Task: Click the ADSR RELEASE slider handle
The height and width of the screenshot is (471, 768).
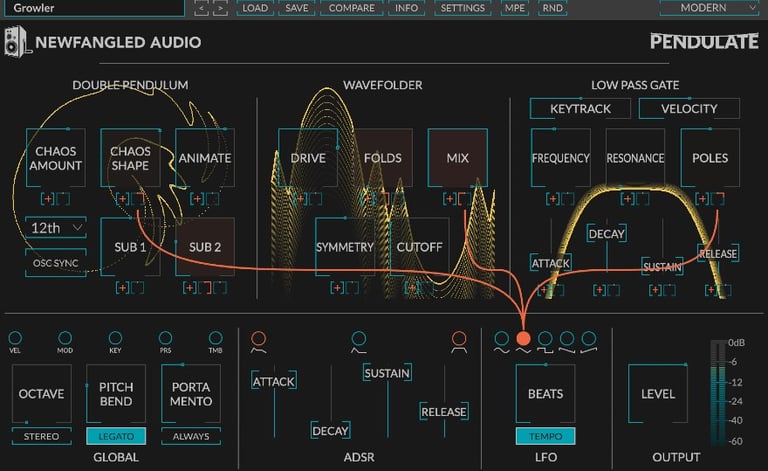Action: point(444,412)
